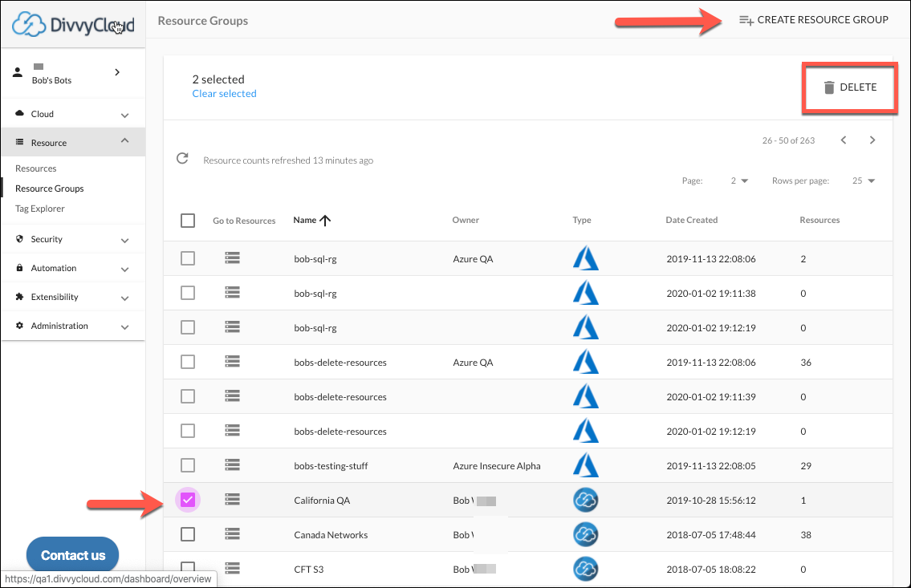Image resolution: width=911 pixels, height=588 pixels.
Task: Open resources for bobs-delete-resources 19:11:39 row
Action: click(x=233, y=395)
